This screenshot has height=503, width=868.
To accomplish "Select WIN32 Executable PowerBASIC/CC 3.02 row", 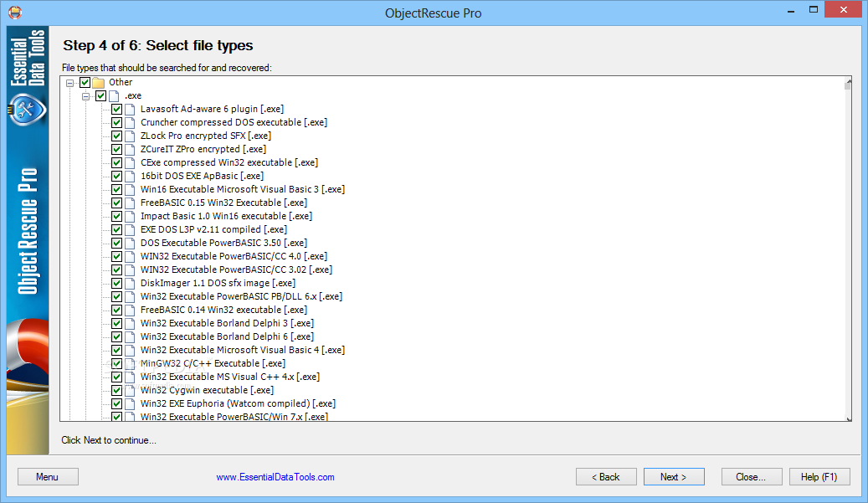I will (236, 269).
